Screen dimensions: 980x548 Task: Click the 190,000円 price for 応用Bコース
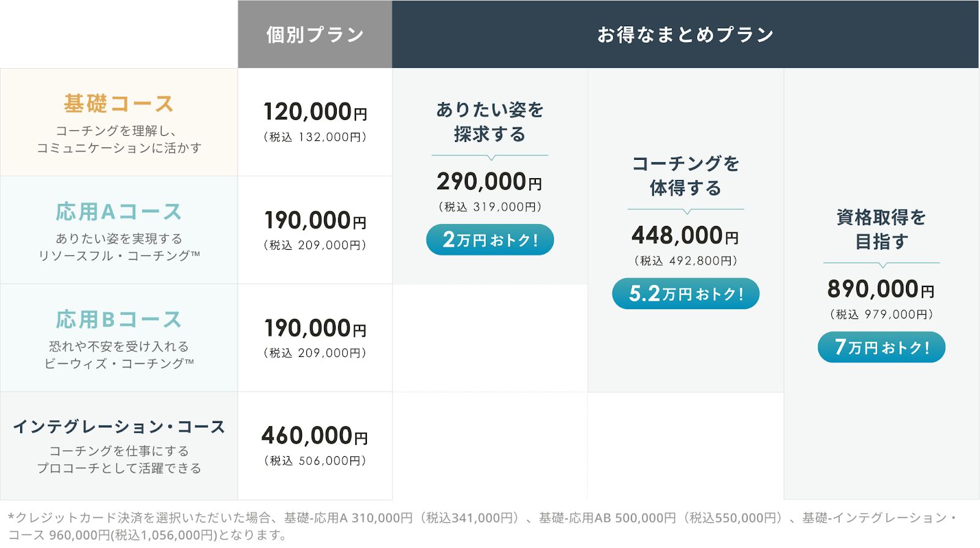(x=315, y=328)
